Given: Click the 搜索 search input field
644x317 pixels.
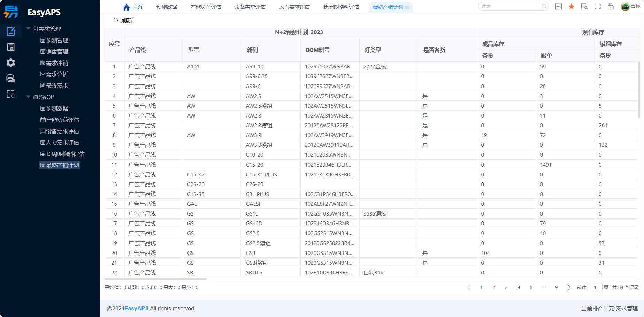Looking at the screenshot, I should [x=510, y=7].
